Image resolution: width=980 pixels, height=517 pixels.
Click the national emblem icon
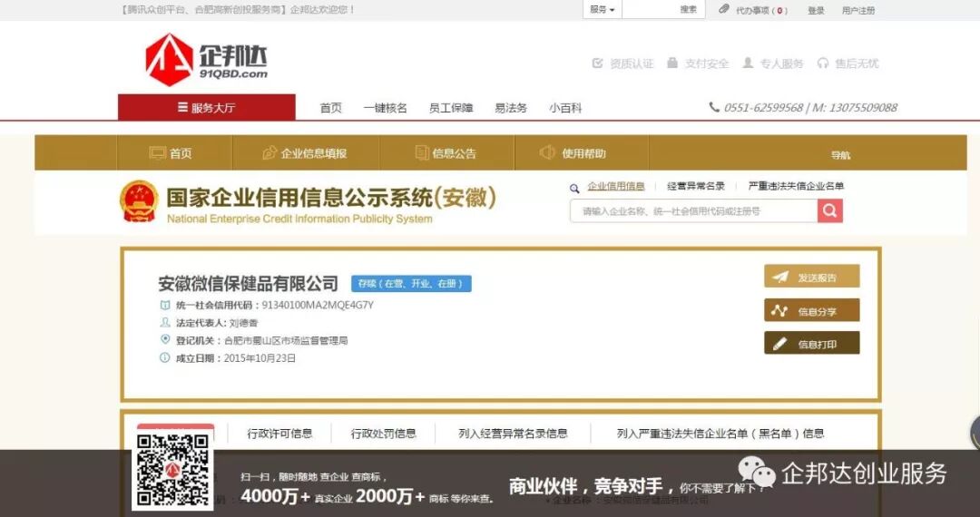click(140, 201)
